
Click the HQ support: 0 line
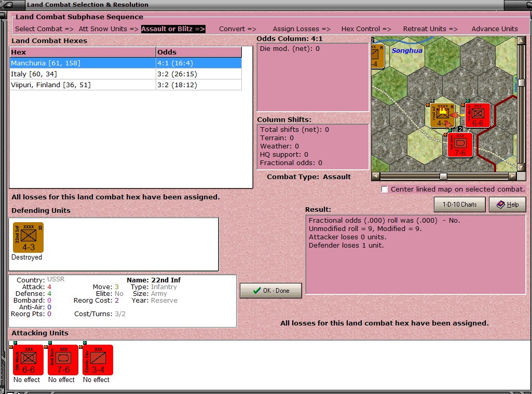284,155
